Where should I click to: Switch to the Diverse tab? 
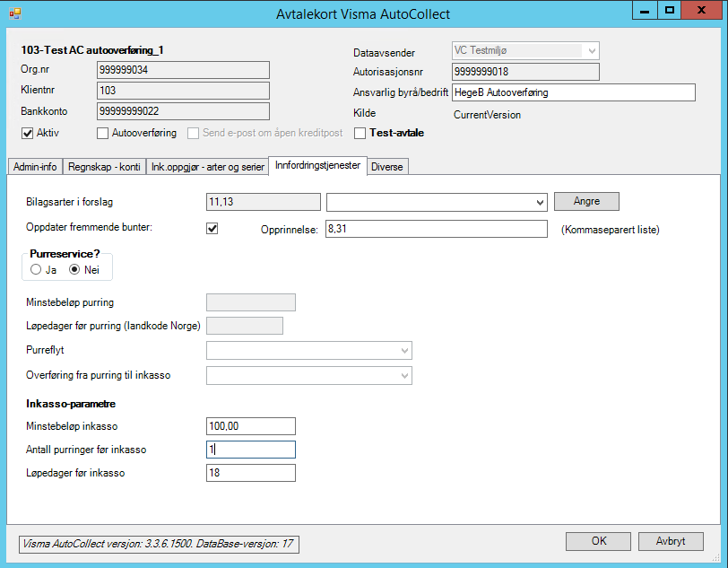coord(387,167)
